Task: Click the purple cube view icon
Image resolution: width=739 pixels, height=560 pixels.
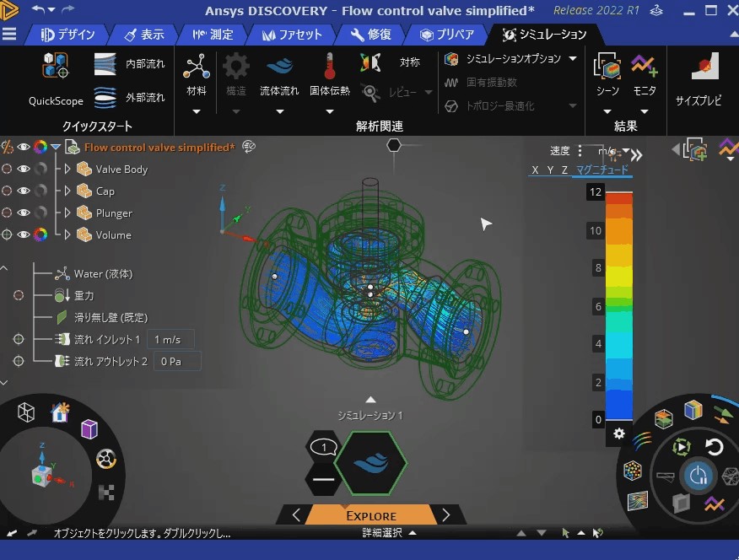Action: [89, 429]
